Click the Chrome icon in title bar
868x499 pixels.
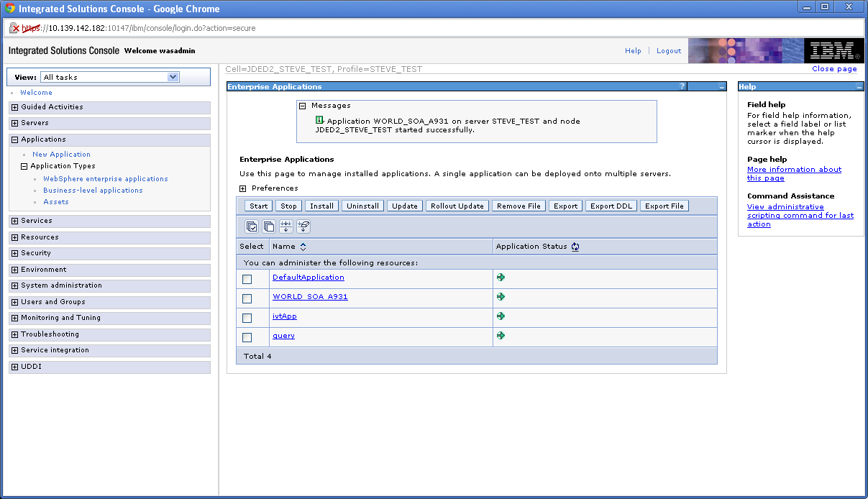coord(10,9)
